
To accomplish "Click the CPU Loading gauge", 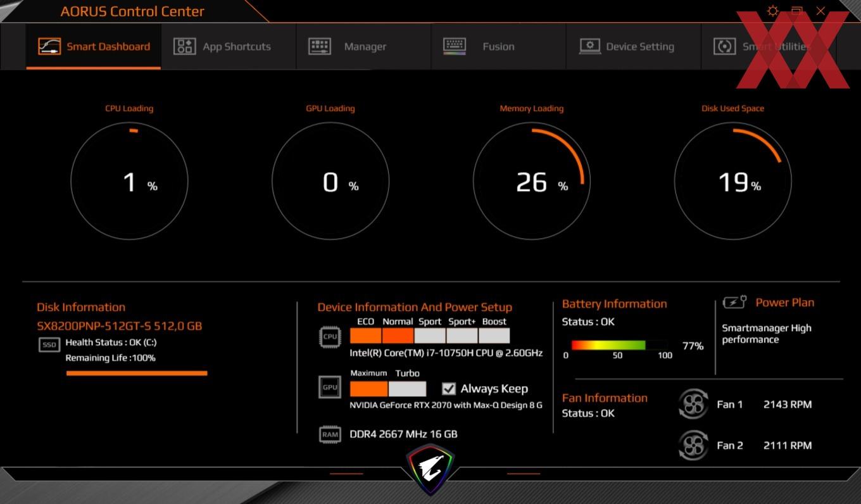I will click(x=129, y=181).
